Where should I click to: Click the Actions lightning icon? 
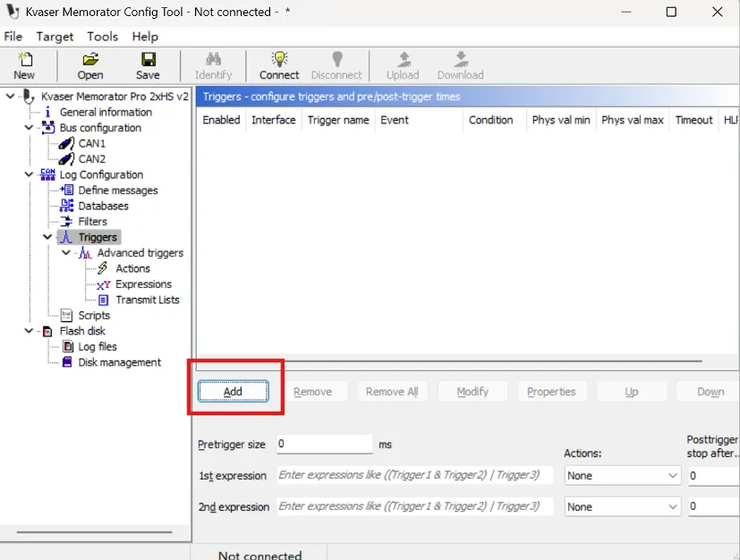pos(103,268)
